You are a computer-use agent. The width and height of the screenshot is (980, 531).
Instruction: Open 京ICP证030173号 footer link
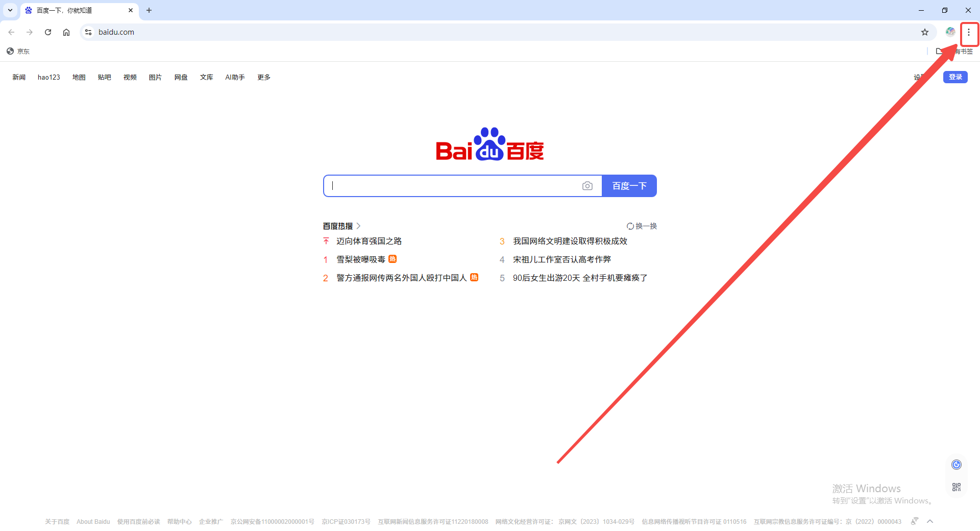[x=346, y=522]
